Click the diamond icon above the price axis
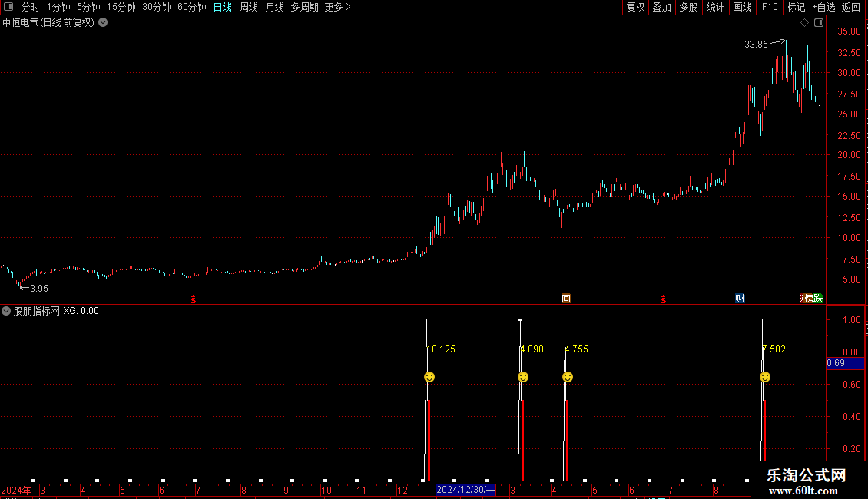 click(804, 23)
